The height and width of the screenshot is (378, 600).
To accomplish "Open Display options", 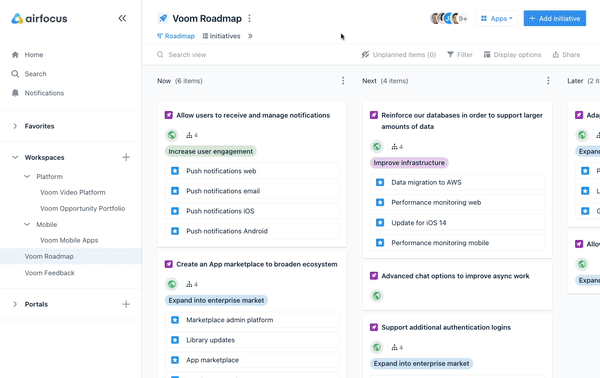I will [x=512, y=55].
